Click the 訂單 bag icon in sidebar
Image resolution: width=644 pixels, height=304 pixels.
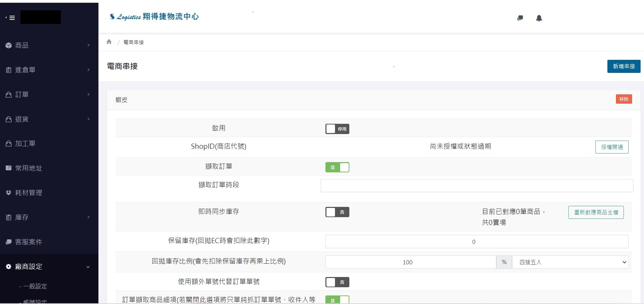tap(9, 94)
